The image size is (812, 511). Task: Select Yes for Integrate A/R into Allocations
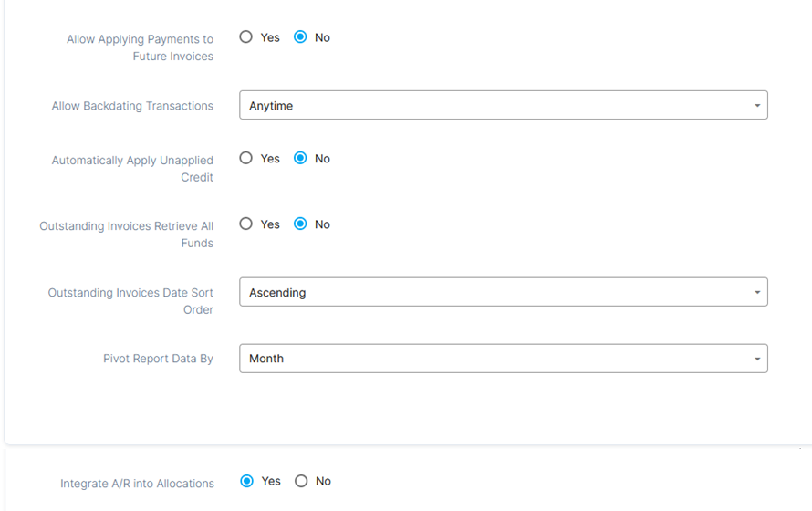click(247, 481)
